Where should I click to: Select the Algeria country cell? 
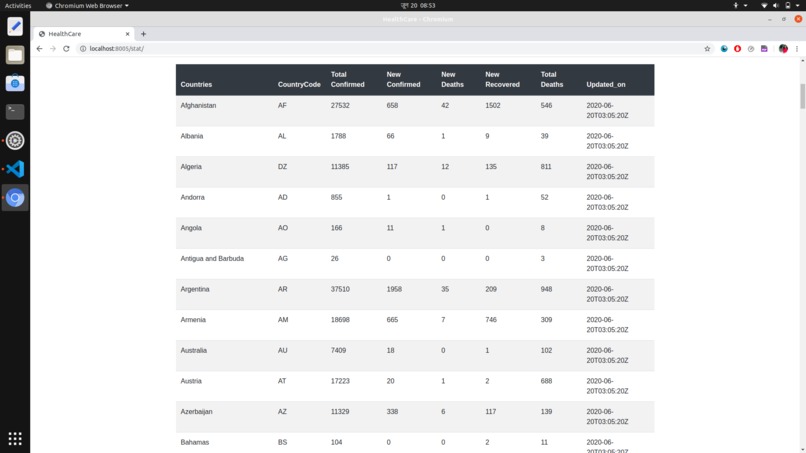191,167
